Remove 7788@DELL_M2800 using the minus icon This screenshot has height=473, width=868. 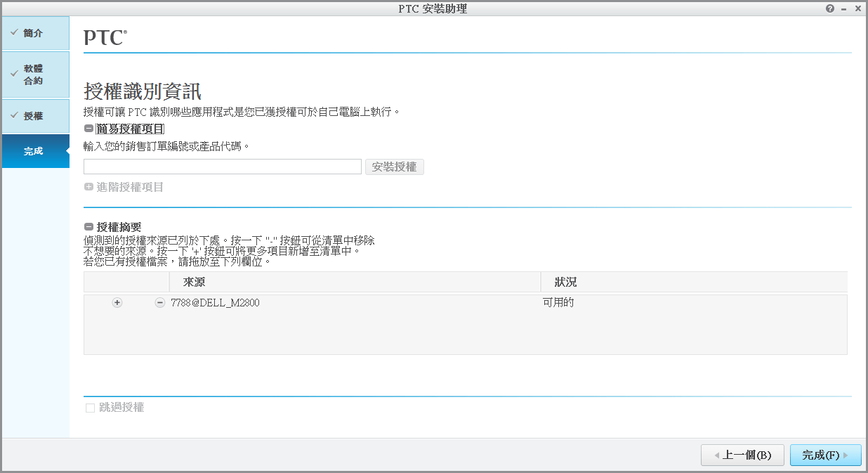pyautogui.click(x=159, y=302)
